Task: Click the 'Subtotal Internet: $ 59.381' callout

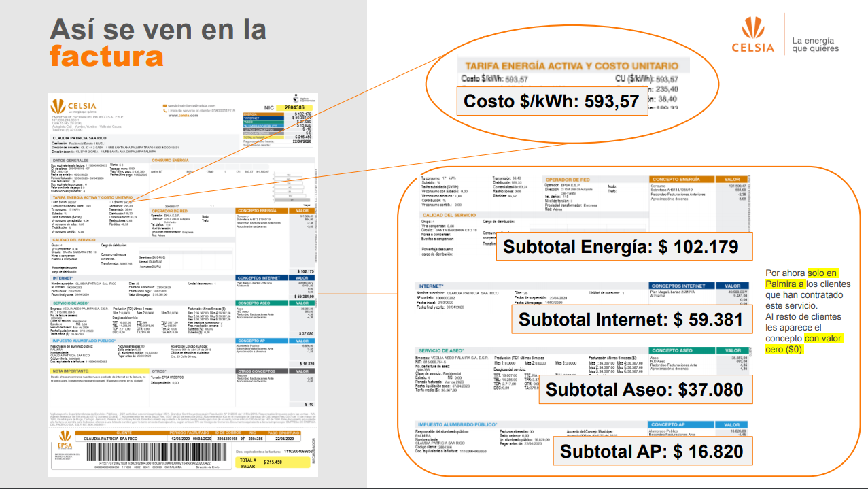Action: (x=631, y=318)
